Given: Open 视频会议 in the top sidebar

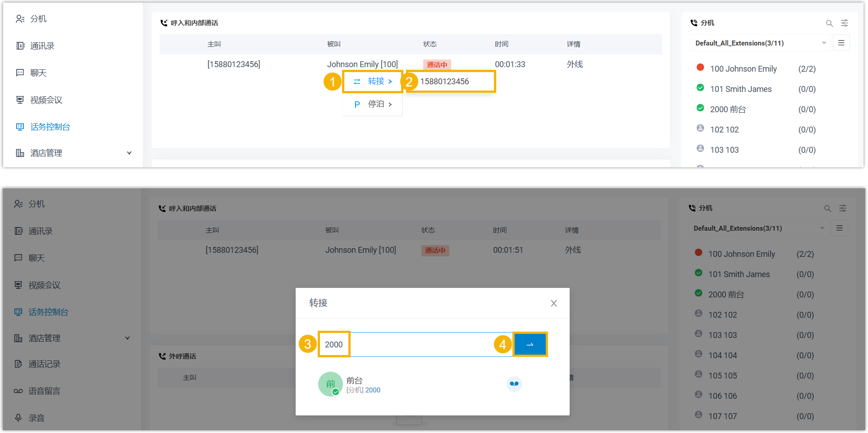Looking at the screenshot, I should [x=46, y=100].
